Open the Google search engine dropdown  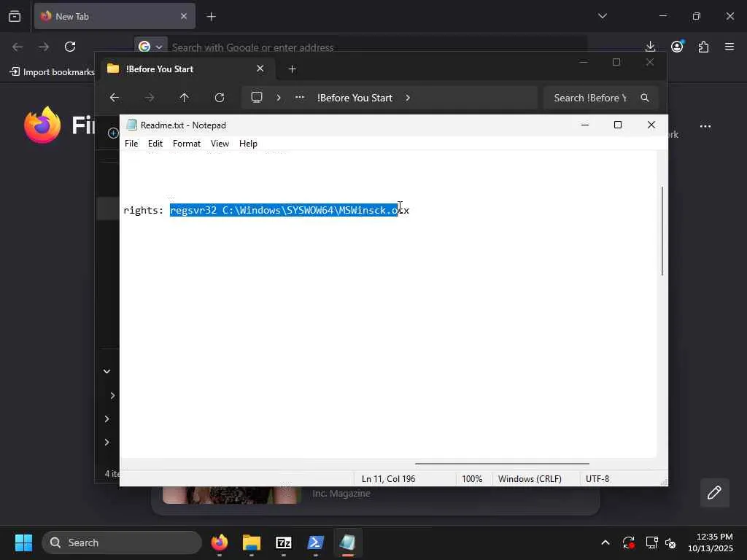(150, 47)
